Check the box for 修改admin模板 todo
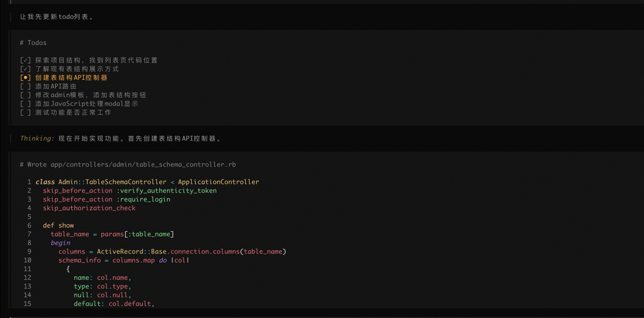This screenshot has width=644, height=318. click(x=25, y=95)
